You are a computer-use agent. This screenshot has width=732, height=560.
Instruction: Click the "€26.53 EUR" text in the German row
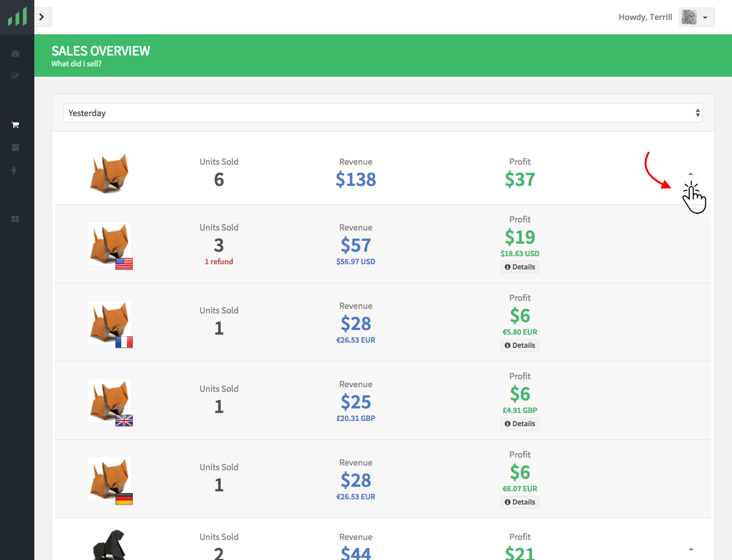coord(356,497)
